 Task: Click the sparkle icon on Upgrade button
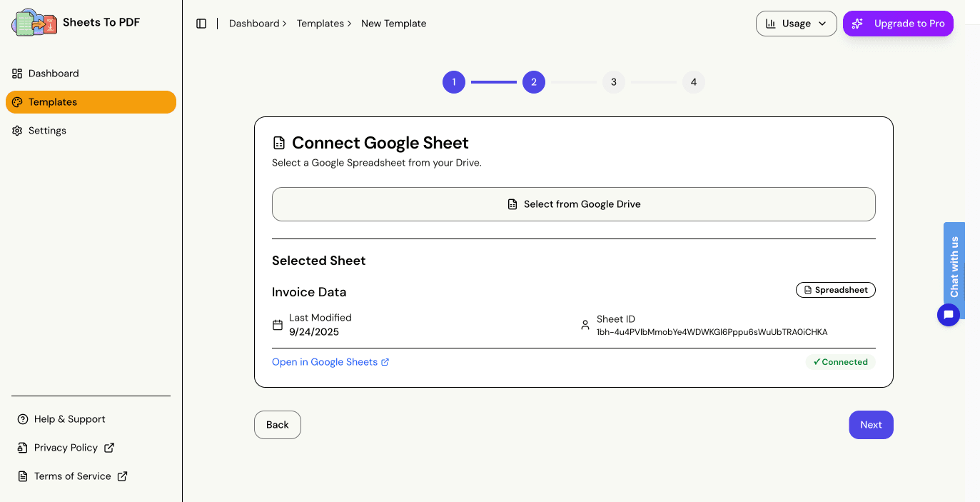(x=858, y=24)
